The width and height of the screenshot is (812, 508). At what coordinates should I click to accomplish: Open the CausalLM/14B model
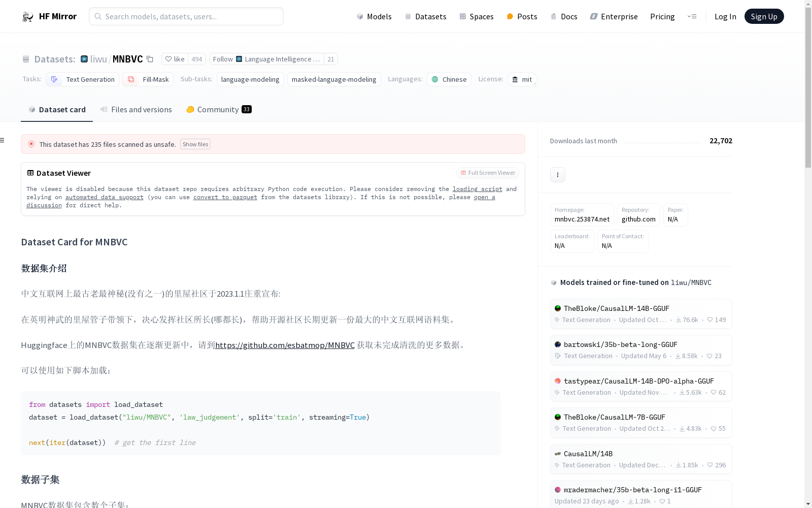(x=641, y=459)
